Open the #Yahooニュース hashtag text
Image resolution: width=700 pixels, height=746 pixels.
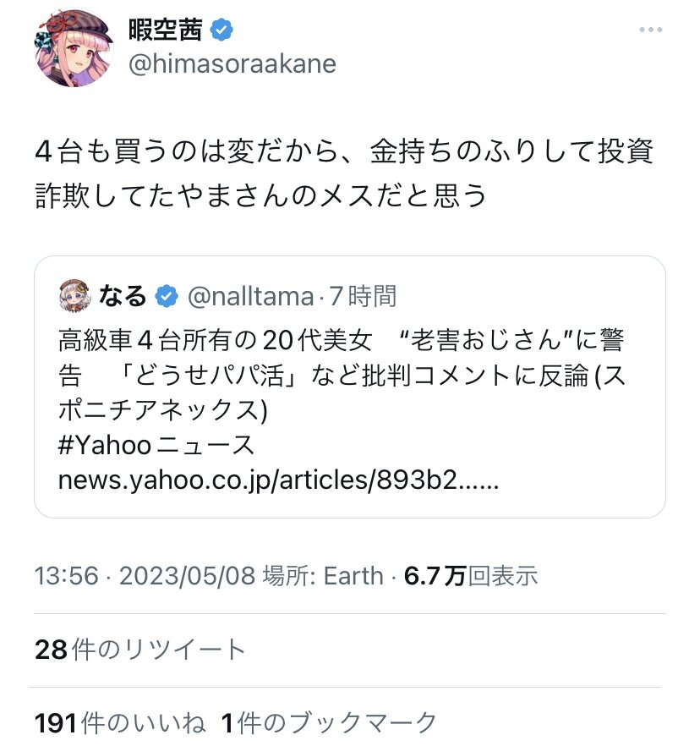click(156, 445)
